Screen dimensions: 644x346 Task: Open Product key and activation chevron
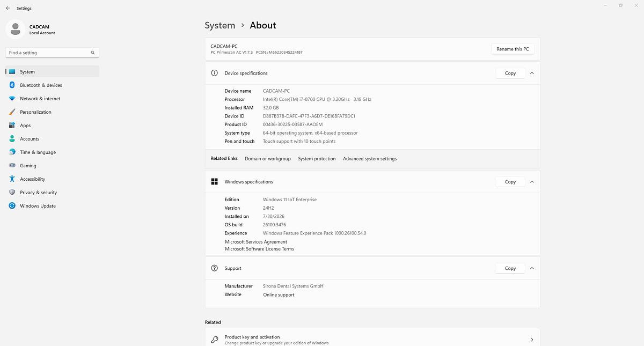pyautogui.click(x=532, y=340)
